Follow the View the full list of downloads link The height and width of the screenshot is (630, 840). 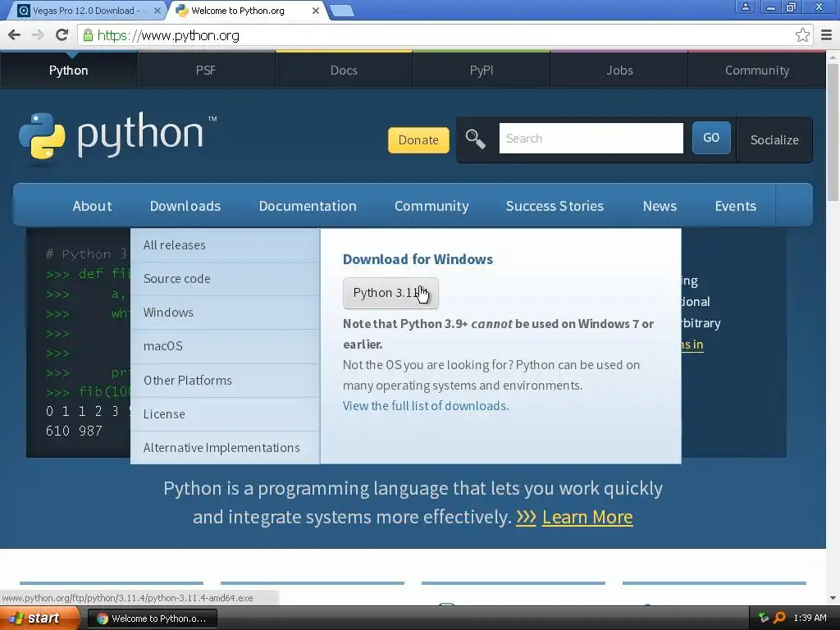click(425, 405)
